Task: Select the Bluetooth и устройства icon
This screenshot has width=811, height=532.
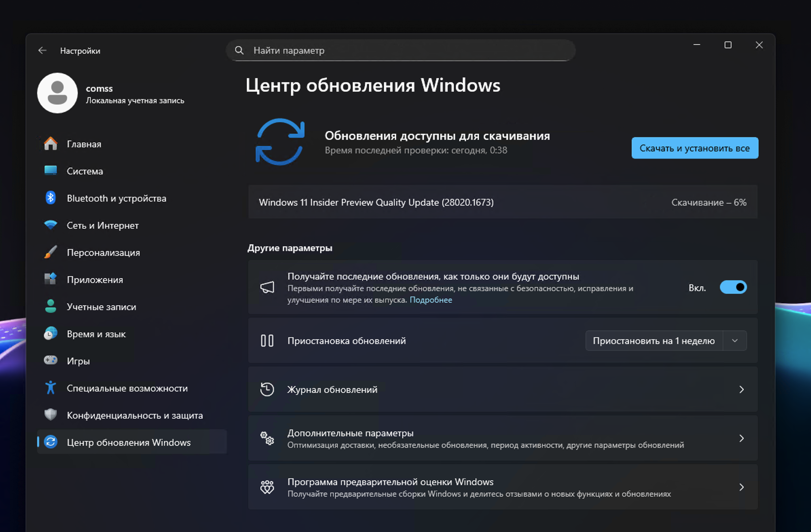Action: click(51, 198)
